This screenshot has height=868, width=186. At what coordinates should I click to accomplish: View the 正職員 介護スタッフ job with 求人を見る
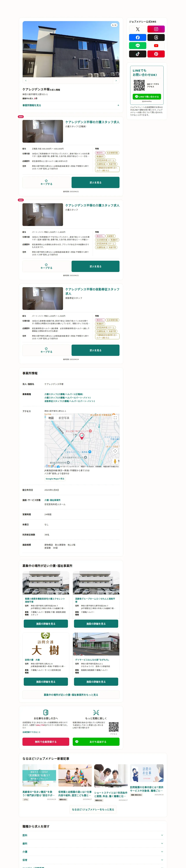(95, 182)
